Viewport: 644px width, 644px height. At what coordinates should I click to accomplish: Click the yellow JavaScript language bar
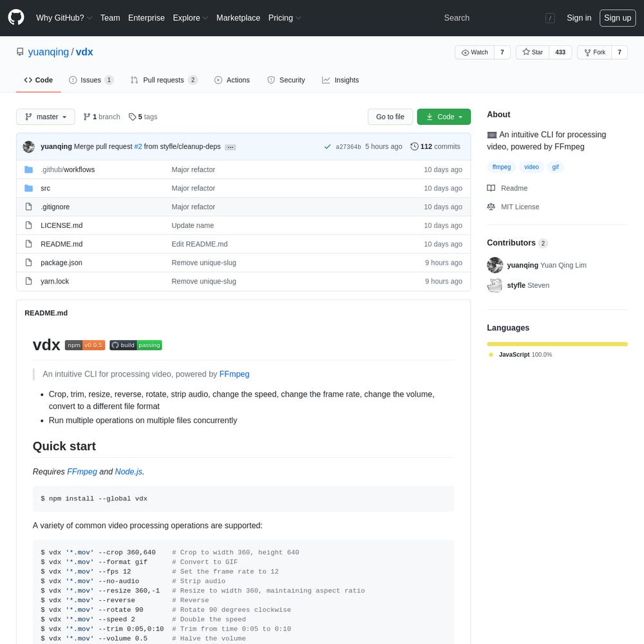pos(557,344)
